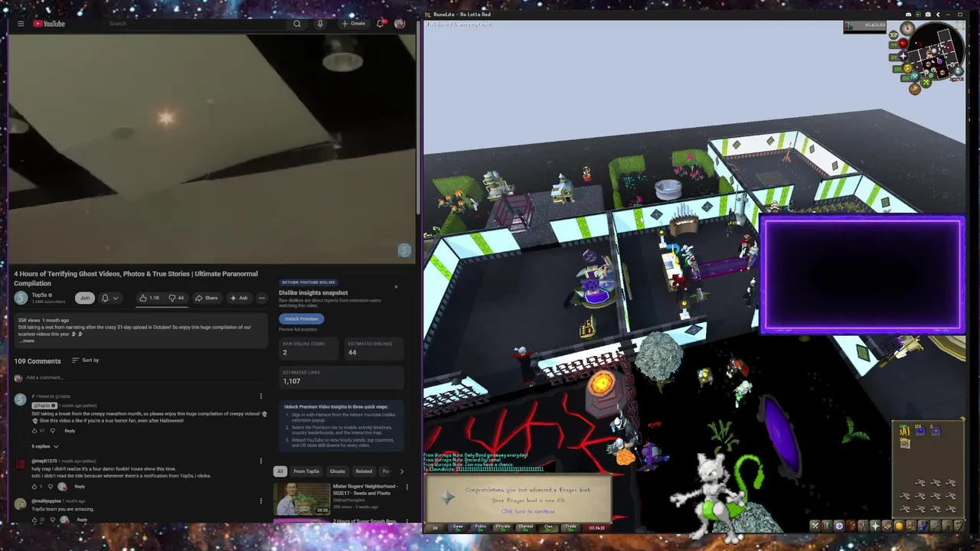Click the YouTube search magnifier button
This screenshot has width=980, height=551.
click(297, 24)
